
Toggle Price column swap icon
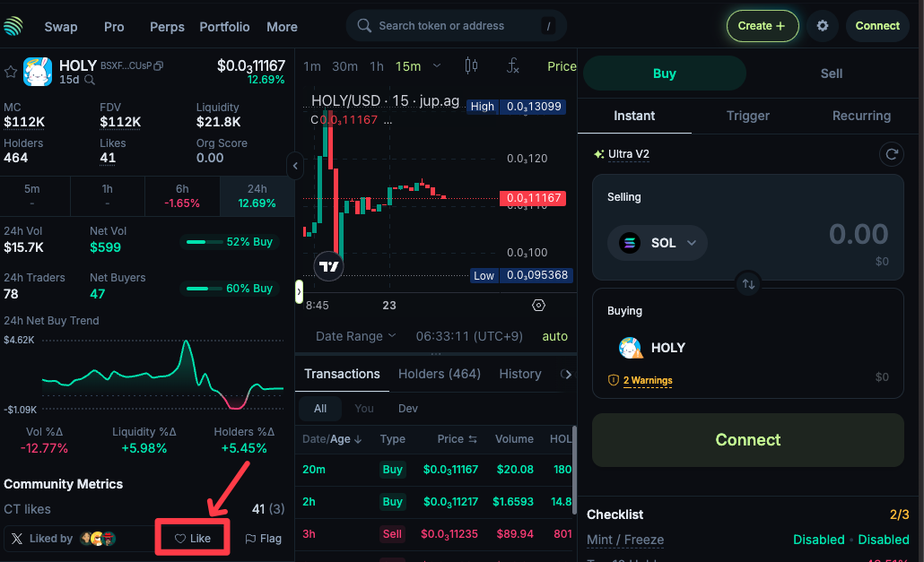click(x=473, y=439)
